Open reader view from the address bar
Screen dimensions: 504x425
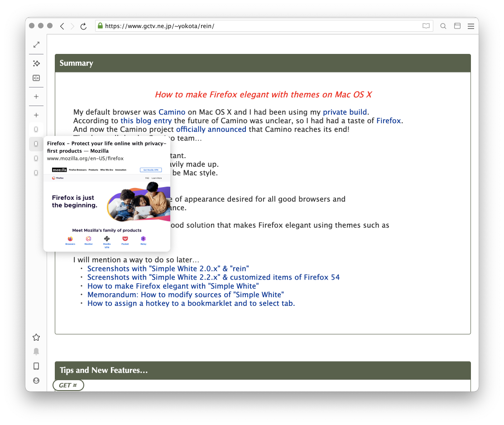[426, 26]
